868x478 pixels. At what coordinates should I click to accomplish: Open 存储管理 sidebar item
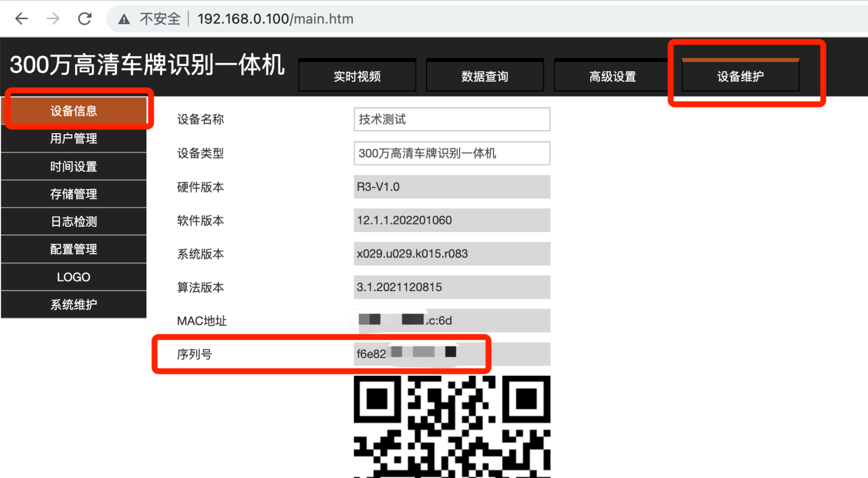coord(73,194)
